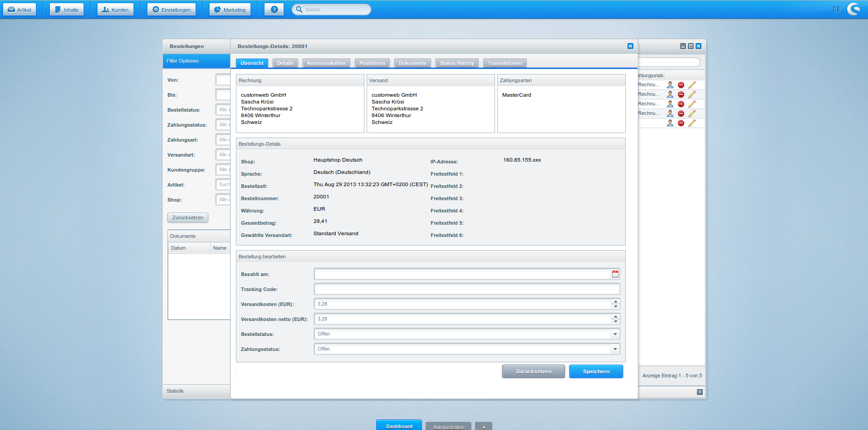Expand the Zahlungsstatus dropdown in edit form

point(615,349)
